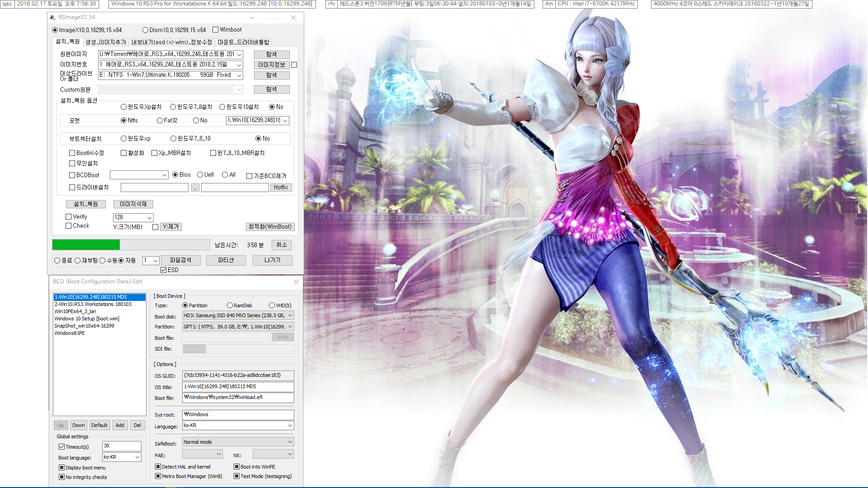The width and height of the screenshot is (868, 488).
Task: Expand the 원본이미지 source path dropdown
Action: 239,54
